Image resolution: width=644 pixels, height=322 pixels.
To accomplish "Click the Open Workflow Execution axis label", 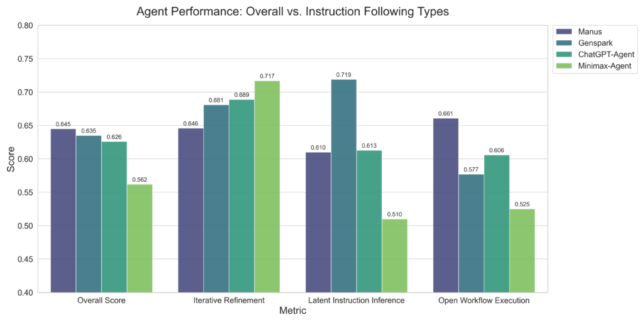I will point(484,301).
